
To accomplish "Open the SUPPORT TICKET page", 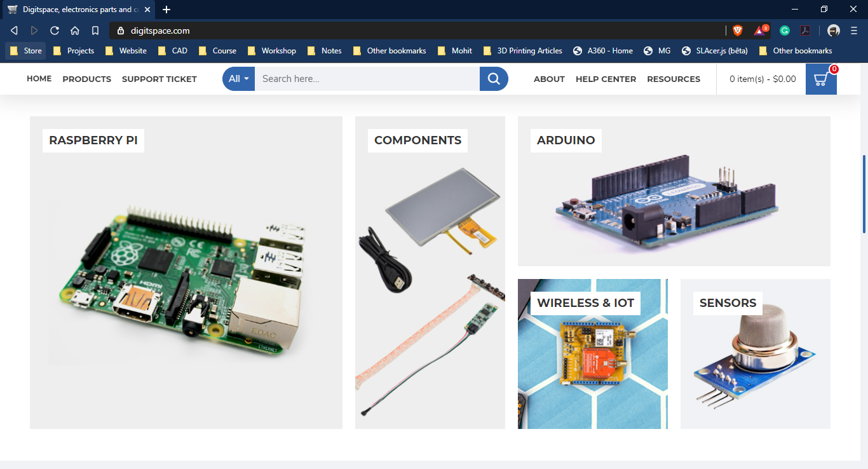I will point(159,79).
